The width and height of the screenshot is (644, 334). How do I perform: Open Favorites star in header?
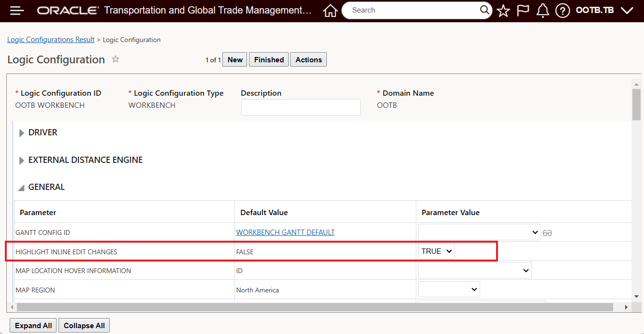503,11
